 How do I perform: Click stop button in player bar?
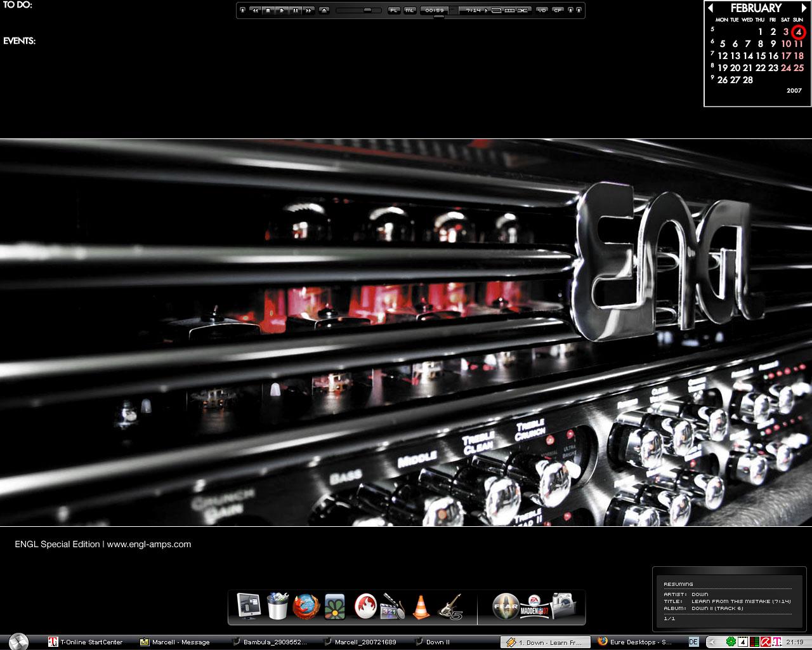coord(268,10)
